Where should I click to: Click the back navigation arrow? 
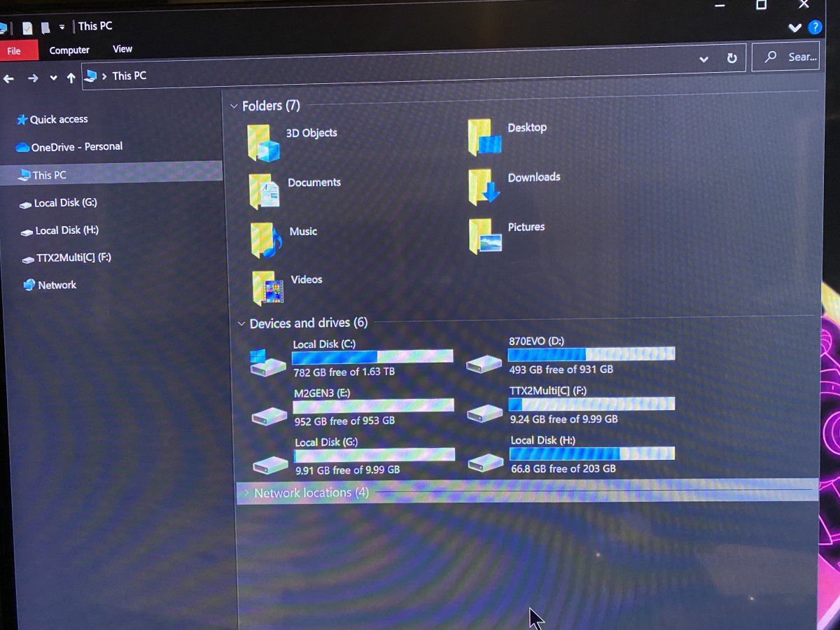(x=8, y=78)
